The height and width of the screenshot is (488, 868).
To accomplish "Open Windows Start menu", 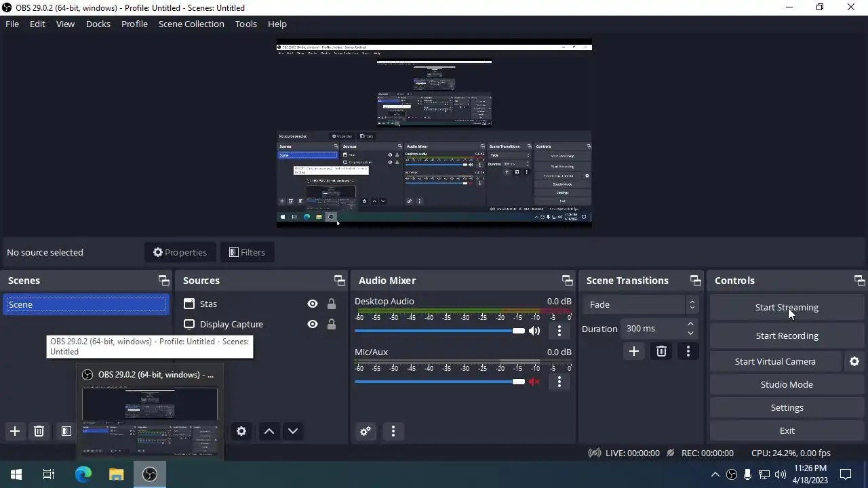I will [x=16, y=474].
